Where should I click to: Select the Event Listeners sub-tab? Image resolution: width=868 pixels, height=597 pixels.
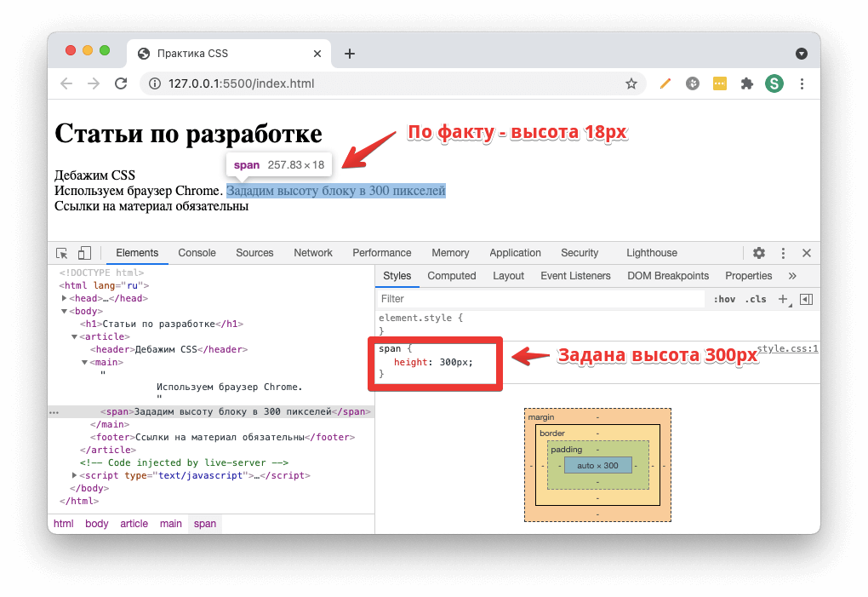coord(575,276)
